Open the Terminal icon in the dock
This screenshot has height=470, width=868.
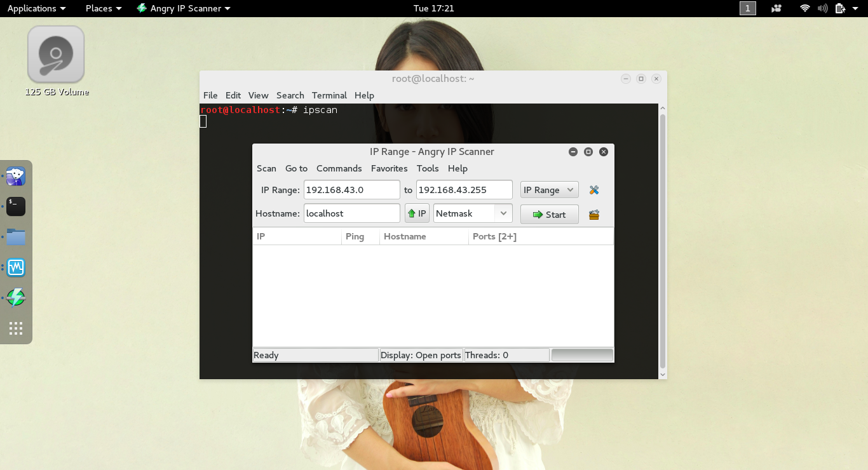pos(16,206)
